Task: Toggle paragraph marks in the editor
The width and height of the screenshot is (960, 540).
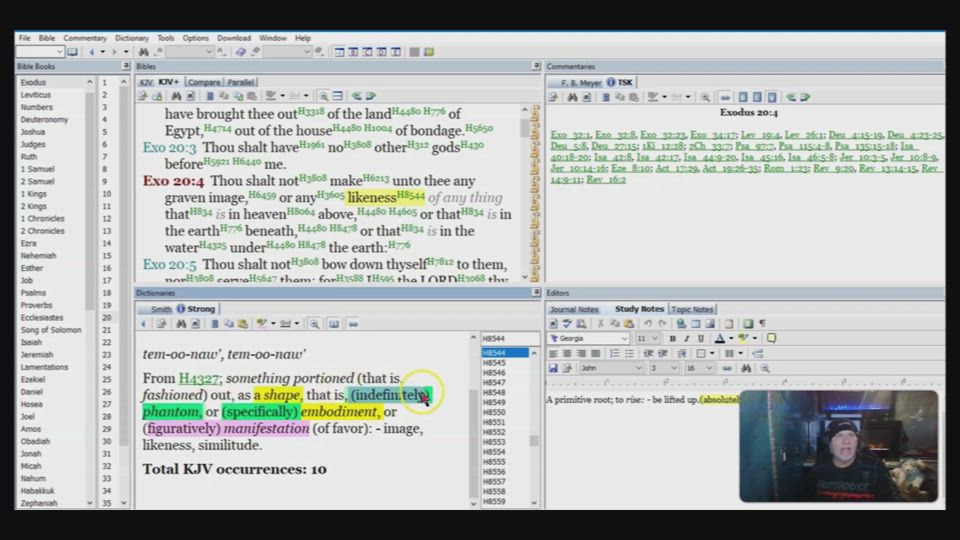Action: (x=762, y=324)
